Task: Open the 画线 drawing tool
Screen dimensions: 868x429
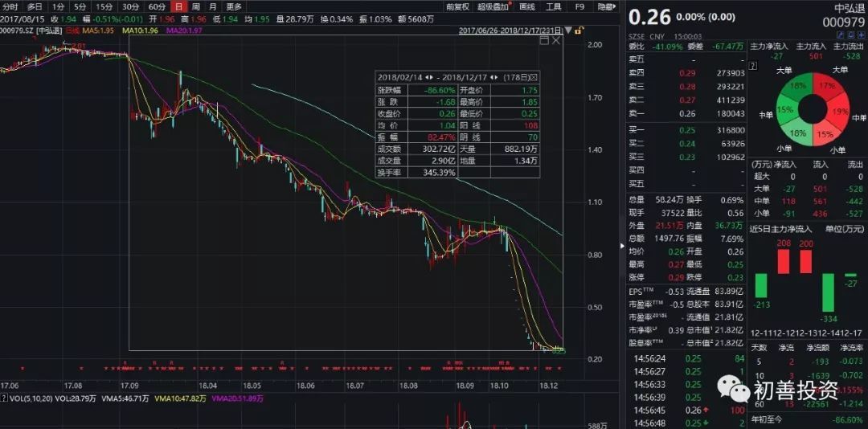Action: [526, 6]
